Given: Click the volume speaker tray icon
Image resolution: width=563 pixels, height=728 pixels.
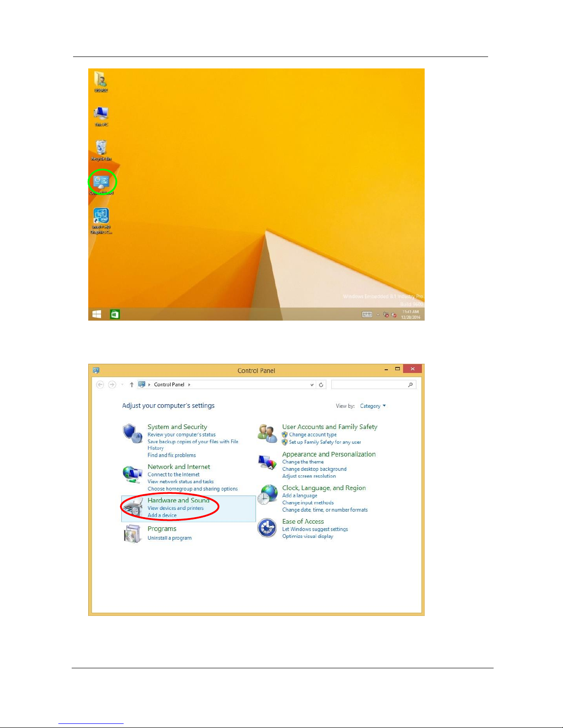Looking at the screenshot, I should (394, 315).
